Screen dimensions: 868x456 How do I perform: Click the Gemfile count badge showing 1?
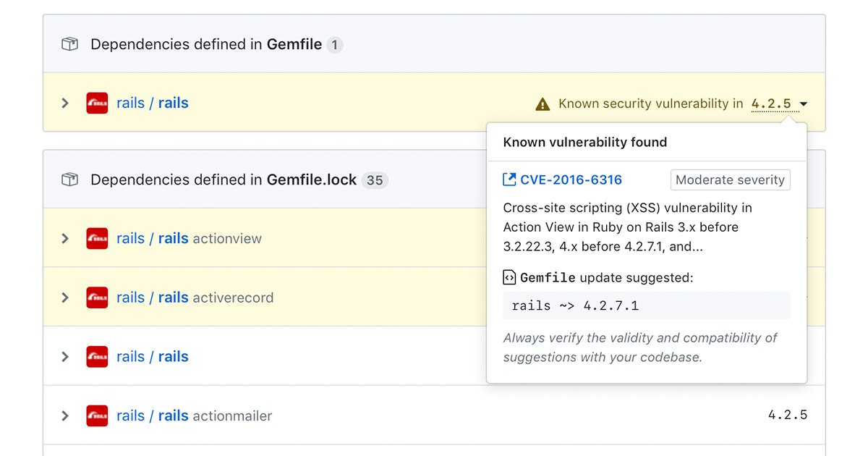334,45
